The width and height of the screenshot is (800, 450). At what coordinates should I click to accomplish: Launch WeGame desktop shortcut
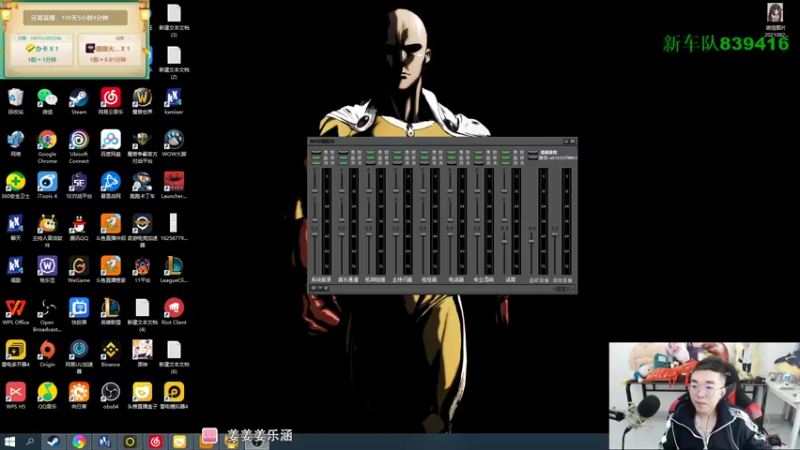coord(79,269)
